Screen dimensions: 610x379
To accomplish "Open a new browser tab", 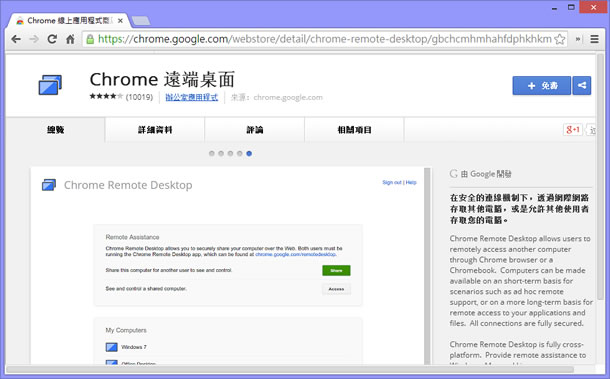I will (x=140, y=21).
